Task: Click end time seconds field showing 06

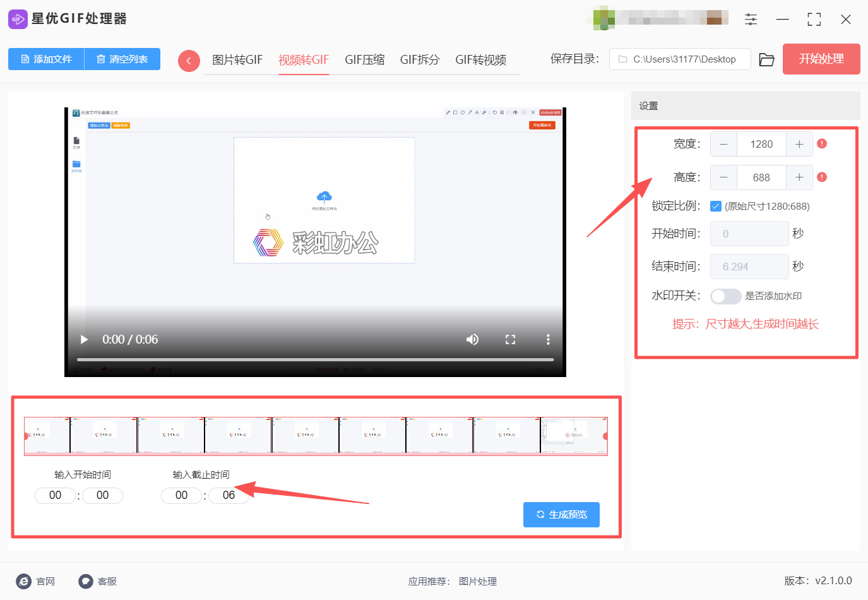Action: click(x=229, y=496)
